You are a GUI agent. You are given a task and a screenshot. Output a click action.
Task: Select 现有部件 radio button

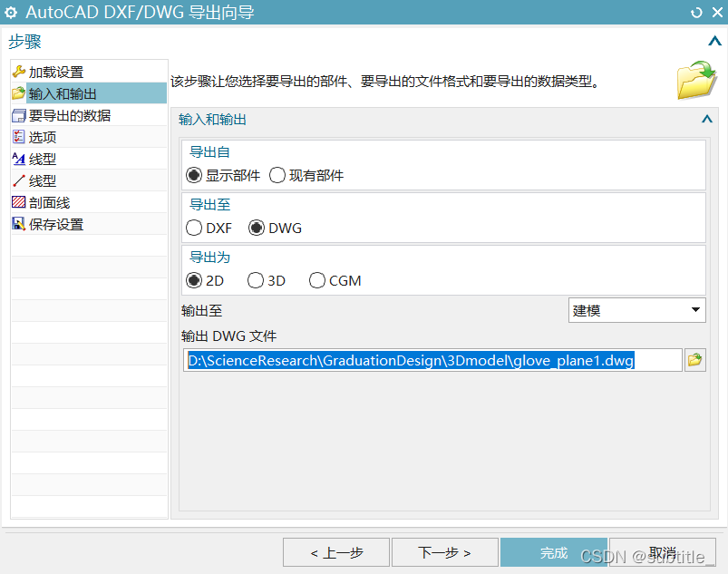point(277,176)
